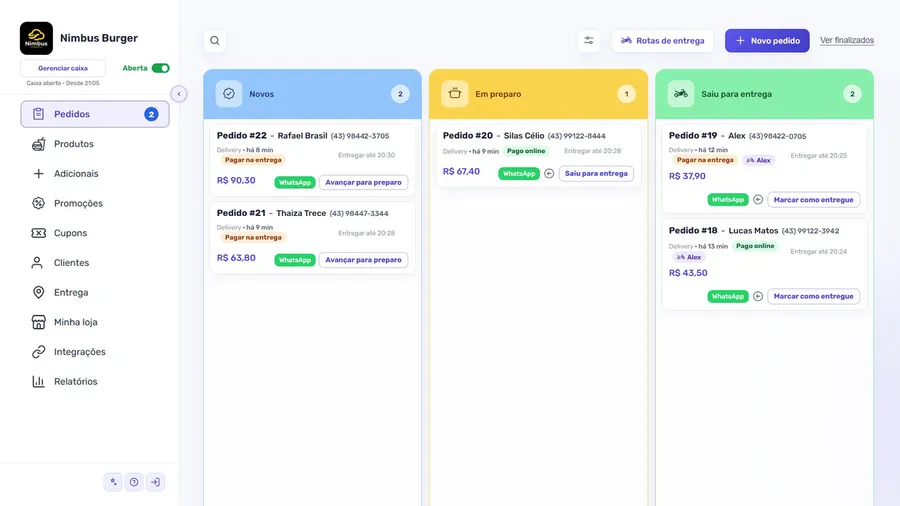
Task: Mark Pedido #18 as entregue
Action: coord(813,296)
